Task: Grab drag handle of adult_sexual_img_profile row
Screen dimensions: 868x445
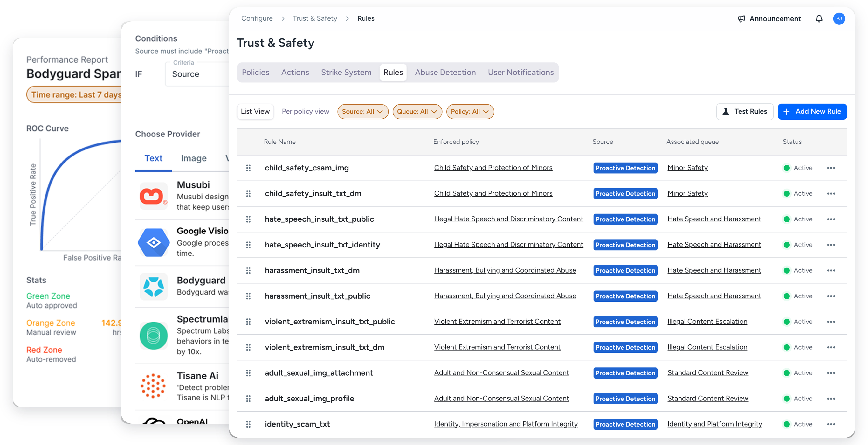Action: (x=248, y=399)
